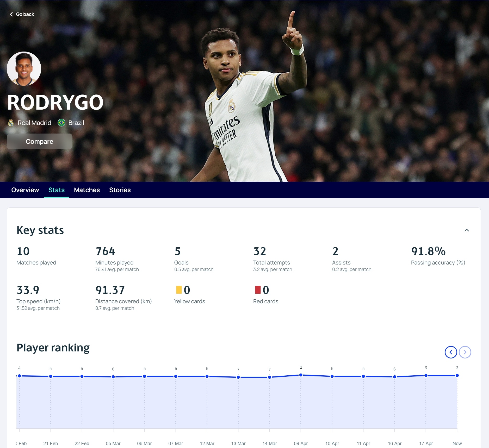Viewport: 489px width, 448px height.
Task: Switch to the Matches tab
Action: coord(87,190)
